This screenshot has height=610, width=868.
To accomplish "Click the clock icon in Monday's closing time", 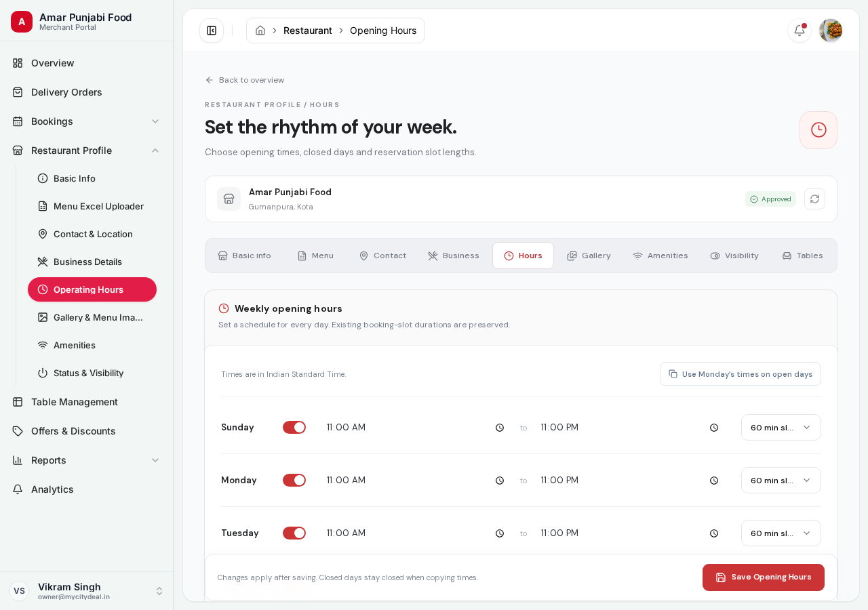I will [x=714, y=481].
